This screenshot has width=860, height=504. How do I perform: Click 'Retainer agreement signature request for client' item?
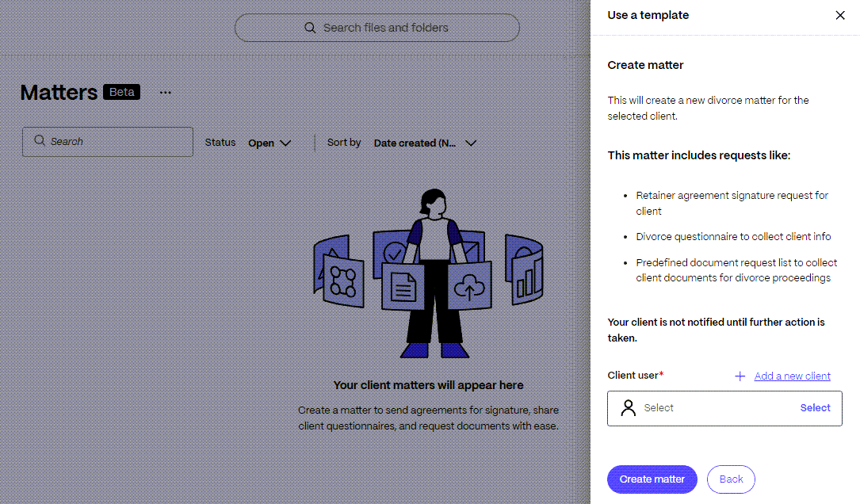[732, 204]
